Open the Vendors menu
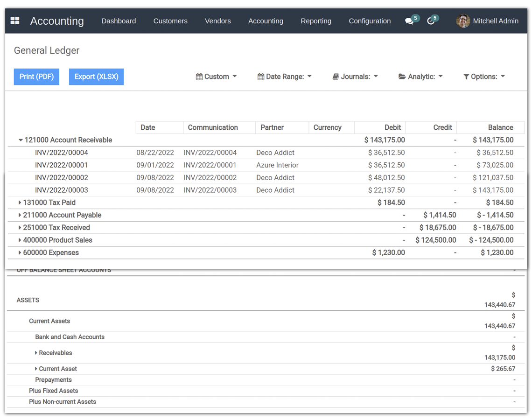 [x=217, y=21]
